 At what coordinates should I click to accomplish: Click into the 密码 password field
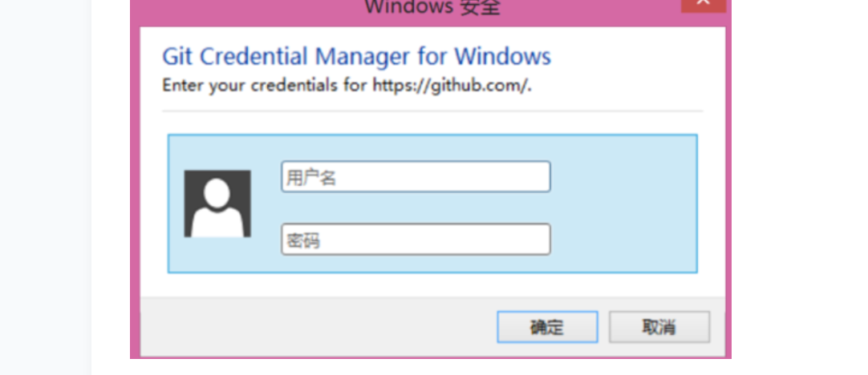tap(416, 240)
